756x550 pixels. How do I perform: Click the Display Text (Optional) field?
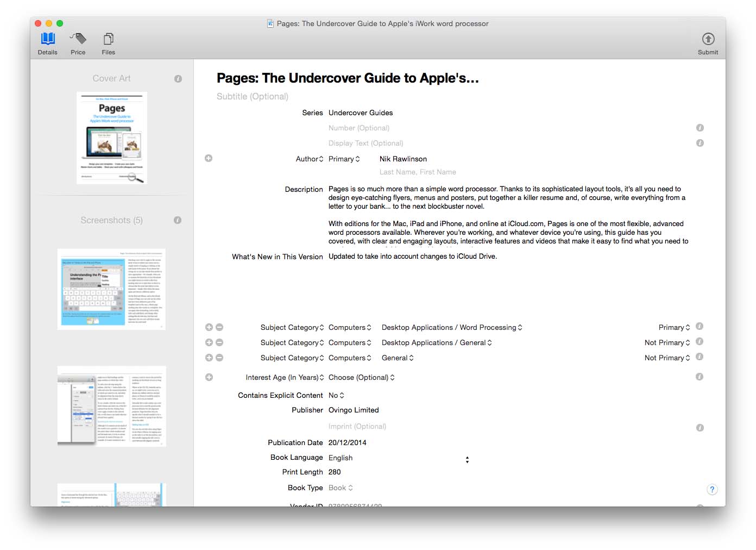coord(366,143)
